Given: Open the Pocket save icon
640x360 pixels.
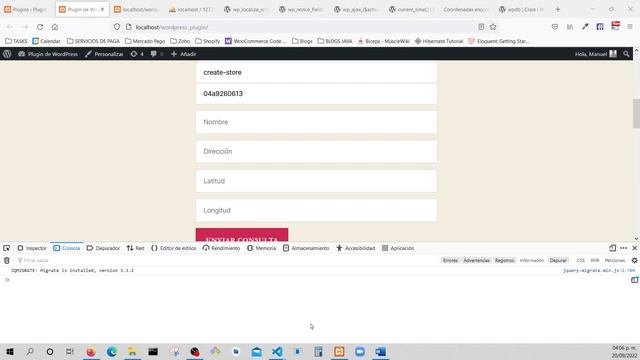Looking at the screenshot, I should point(555,27).
